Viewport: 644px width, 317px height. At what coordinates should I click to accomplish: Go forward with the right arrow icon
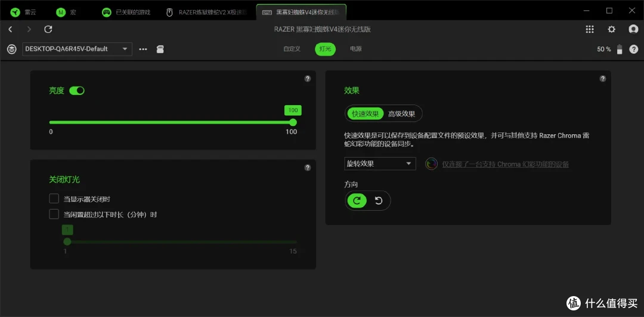click(x=29, y=29)
